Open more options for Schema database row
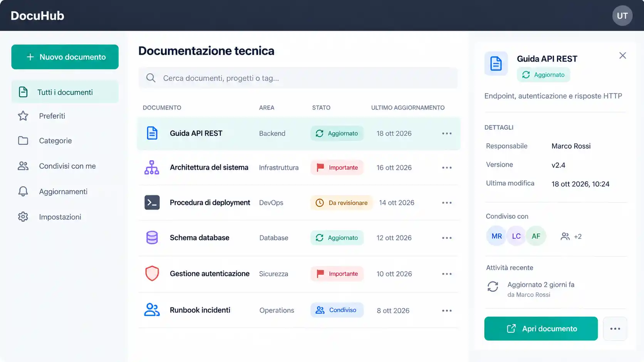This screenshot has width=644, height=362. tap(447, 238)
